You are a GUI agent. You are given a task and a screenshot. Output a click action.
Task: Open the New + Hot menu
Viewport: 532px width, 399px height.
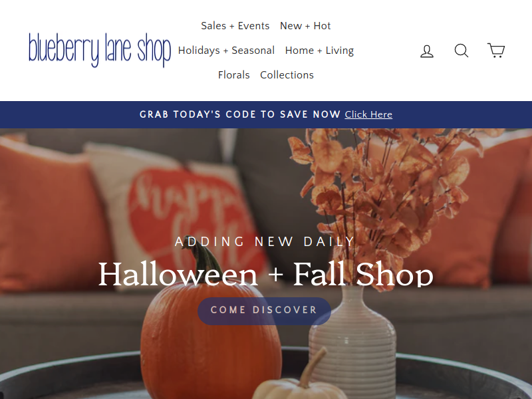tap(305, 26)
